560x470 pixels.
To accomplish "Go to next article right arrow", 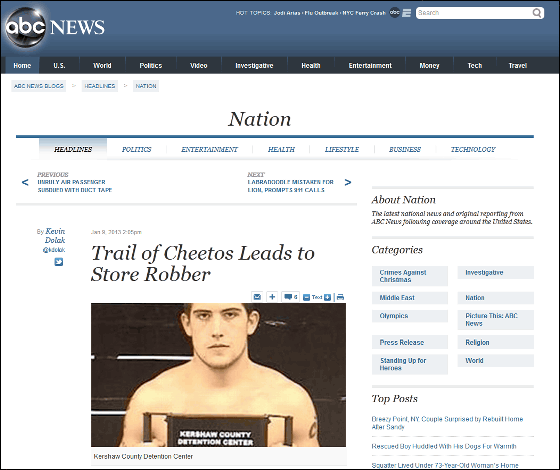I will (x=348, y=182).
